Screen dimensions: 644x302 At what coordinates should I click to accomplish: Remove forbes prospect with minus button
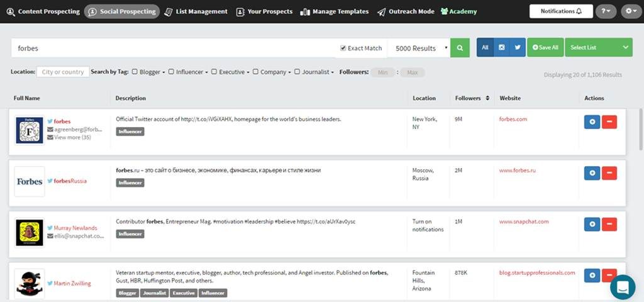coord(609,122)
